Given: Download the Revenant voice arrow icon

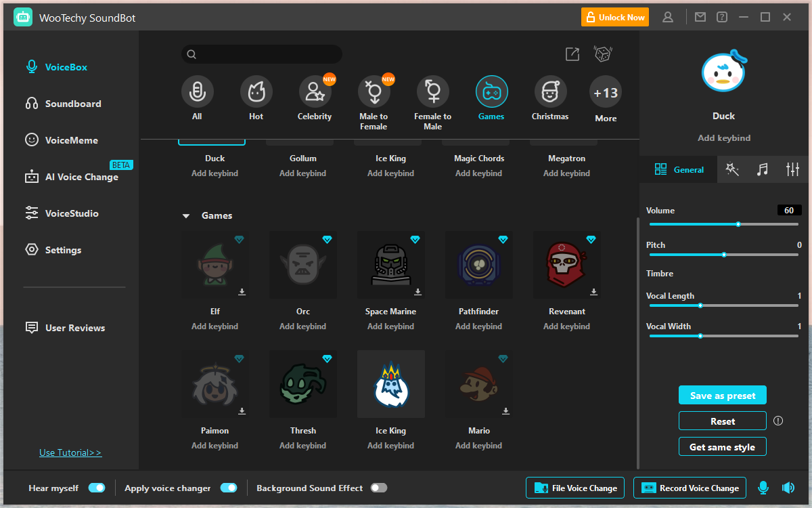Looking at the screenshot, I should (x=593, y=292).
